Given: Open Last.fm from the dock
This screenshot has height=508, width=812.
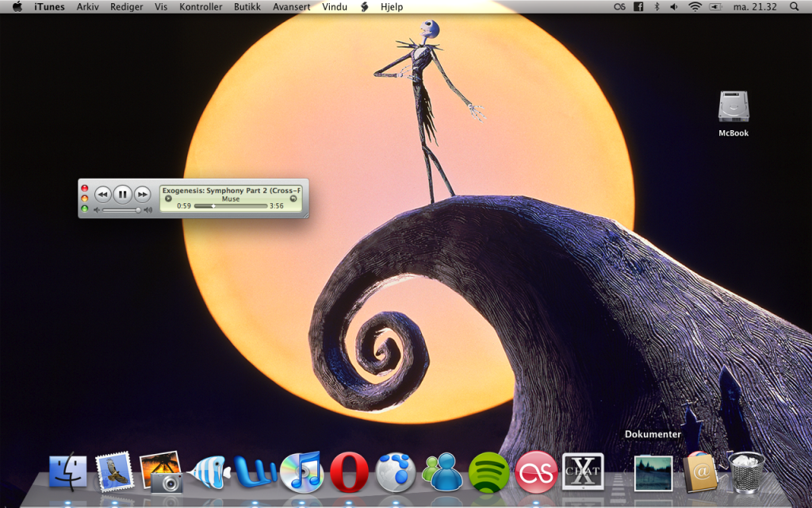Looking at the screenshot, I should pyautogui.click(x=536, y=472).
